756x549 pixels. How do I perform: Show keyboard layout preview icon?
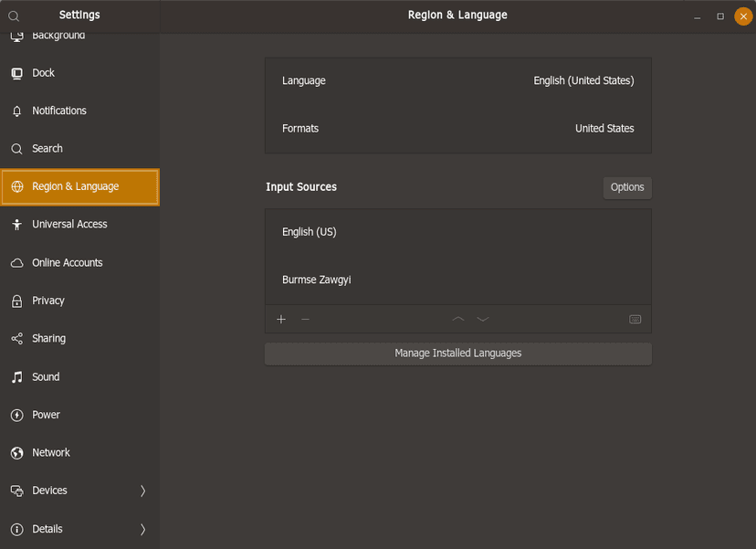635,320
